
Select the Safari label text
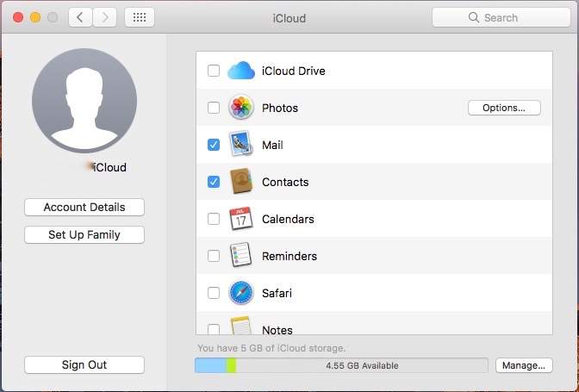coord(277,293)
